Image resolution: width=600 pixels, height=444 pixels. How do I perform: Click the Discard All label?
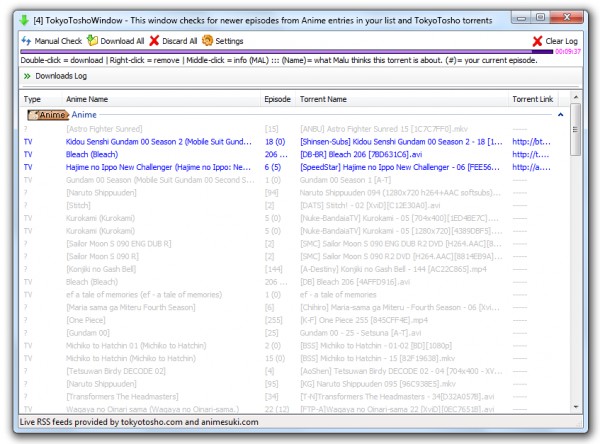coord(179,41)
